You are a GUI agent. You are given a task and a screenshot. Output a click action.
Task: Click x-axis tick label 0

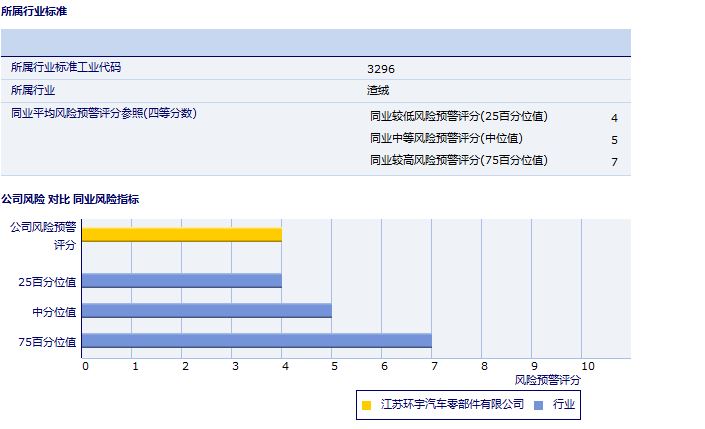pos(85,366)
